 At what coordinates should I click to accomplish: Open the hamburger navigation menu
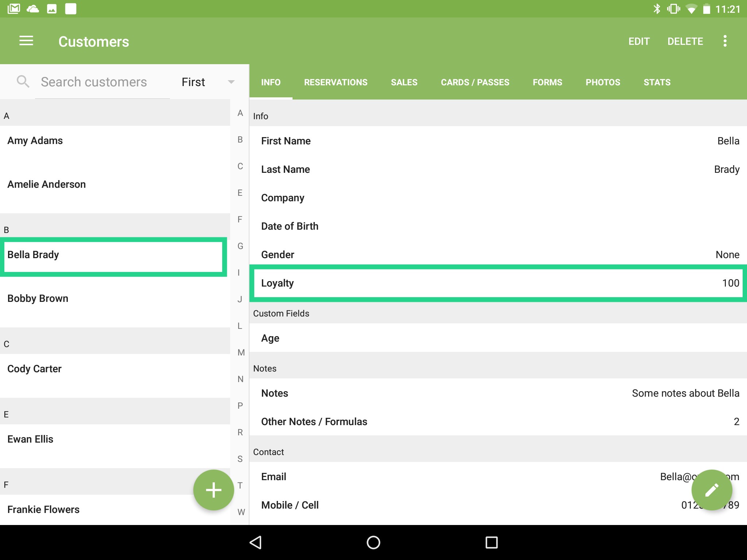click(x=26, y=41)
